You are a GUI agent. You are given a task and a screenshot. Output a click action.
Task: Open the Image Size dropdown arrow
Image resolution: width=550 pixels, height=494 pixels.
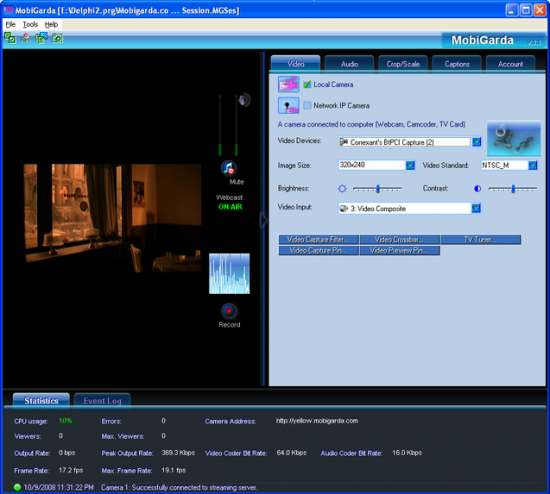pos(410,165)
